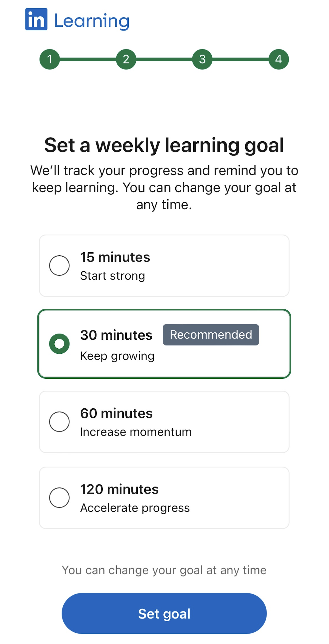Select the 120 minutes radio button

coord(59,497)
